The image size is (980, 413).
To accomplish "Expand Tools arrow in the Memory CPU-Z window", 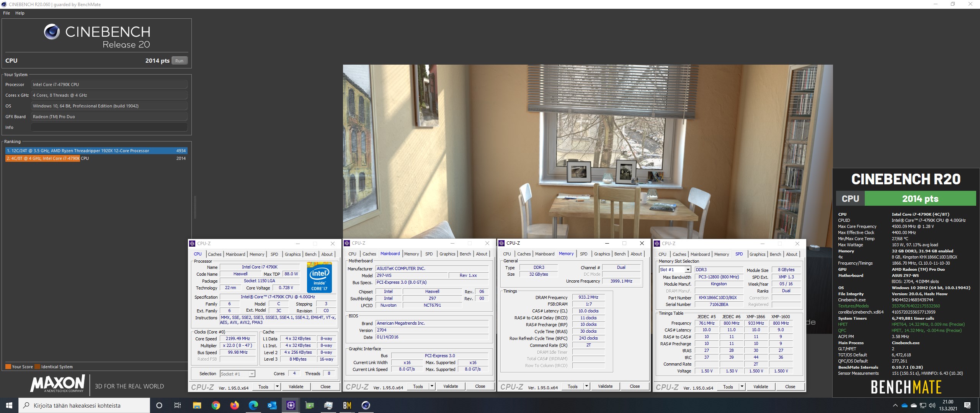I will [586, 386].
